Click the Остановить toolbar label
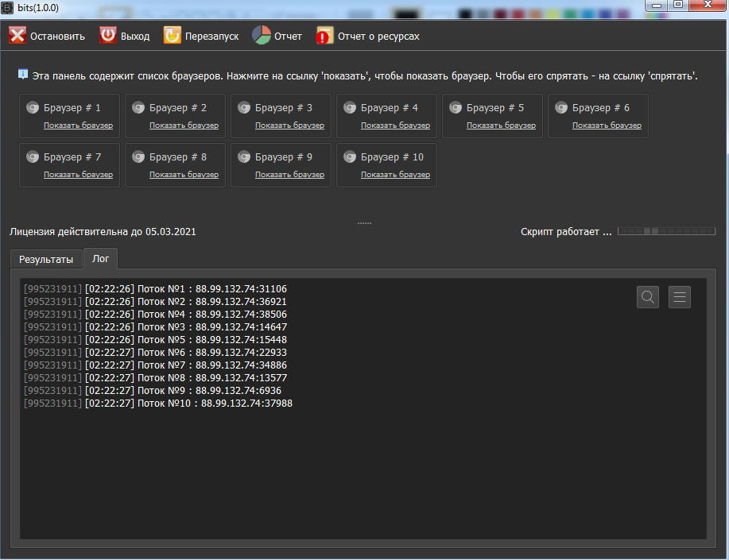Screen dimensions: 729x560 [58, 37]
